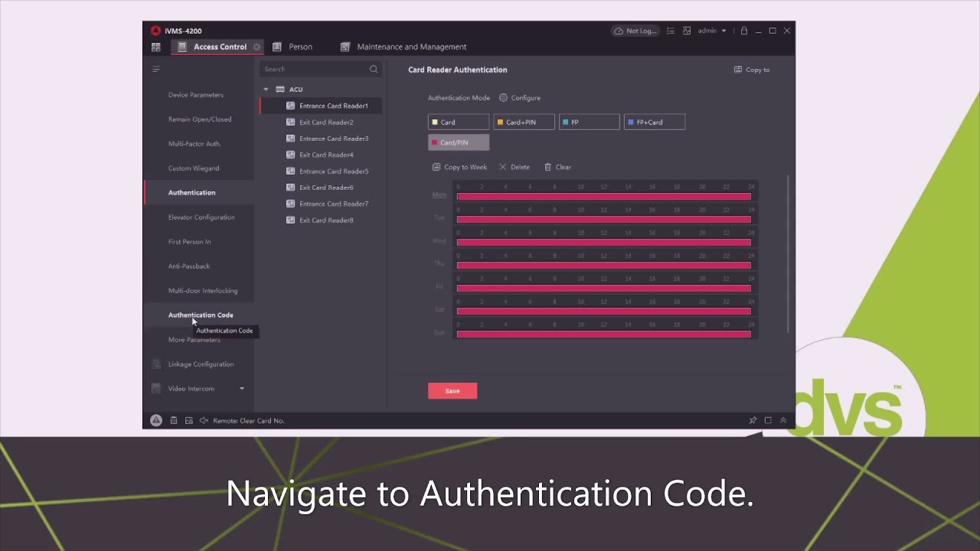Expand the admin user dropdown

pyautogui.click(x=712, y=31)
